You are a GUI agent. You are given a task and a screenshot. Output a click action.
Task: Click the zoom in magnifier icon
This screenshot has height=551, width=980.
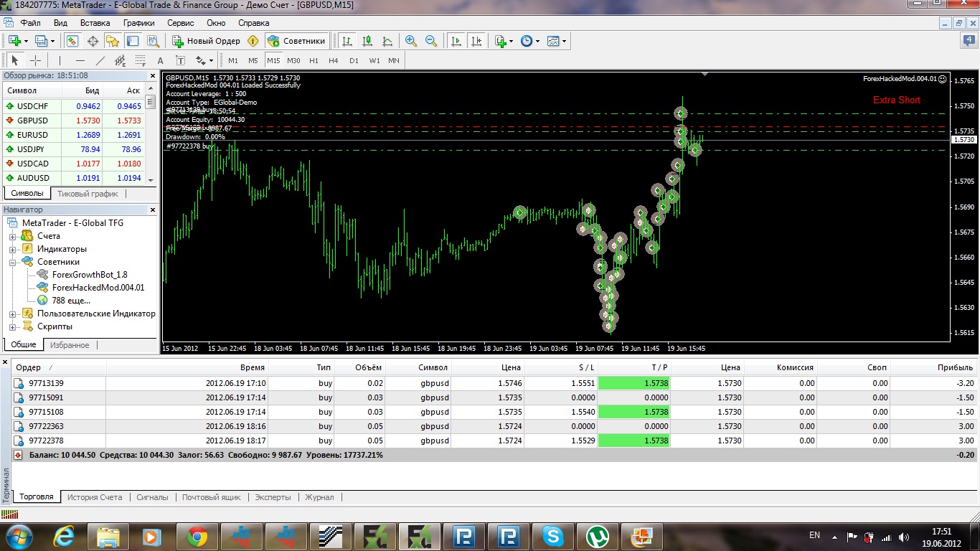(411, 41)
